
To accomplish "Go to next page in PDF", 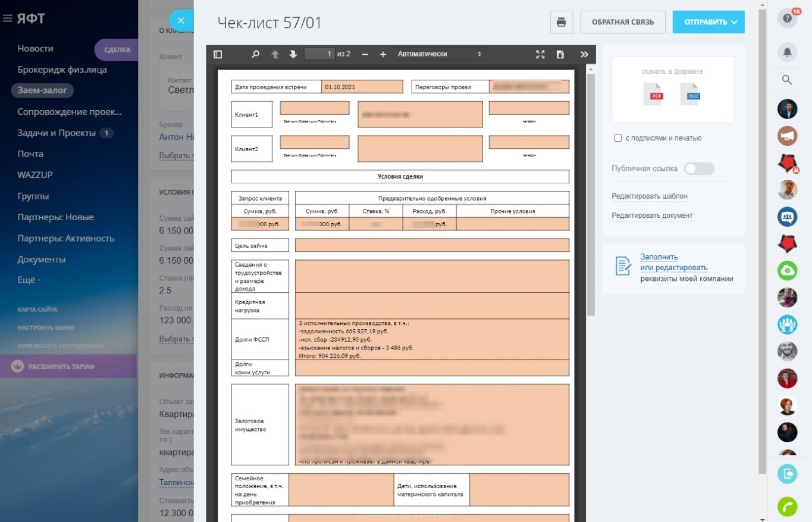I will pos(293,54).
